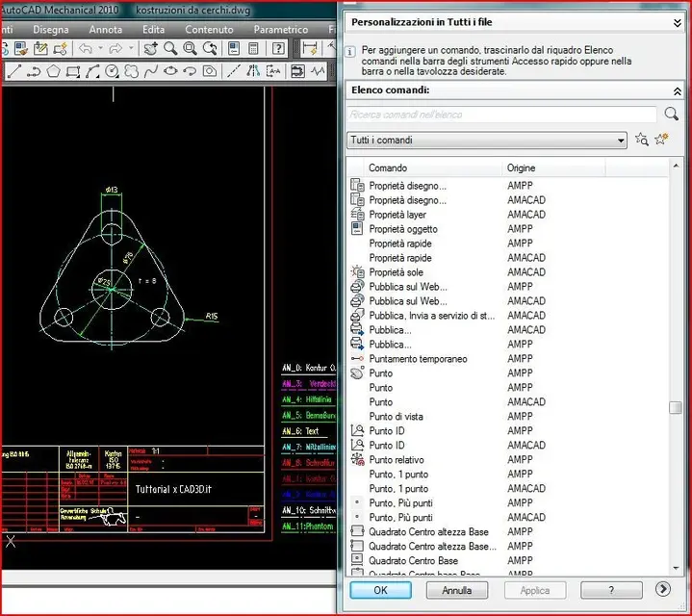Viewport: 692px width, 616px height.
Task: Select the Elliptical arc tool
Action: pyautogui.click(x=190, y=71)
